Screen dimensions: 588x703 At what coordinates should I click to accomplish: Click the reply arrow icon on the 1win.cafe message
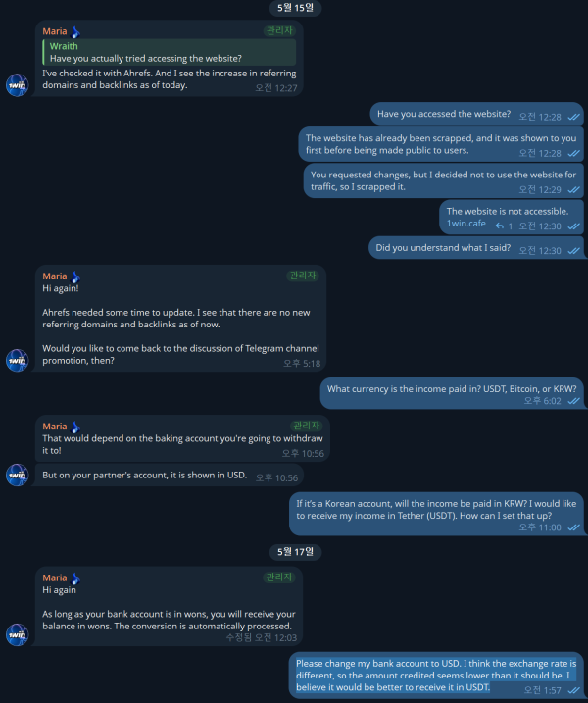coord(499,226)
